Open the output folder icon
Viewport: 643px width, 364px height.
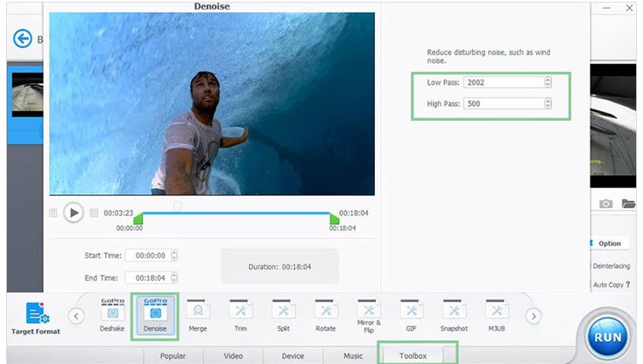[x=628, y=203]
